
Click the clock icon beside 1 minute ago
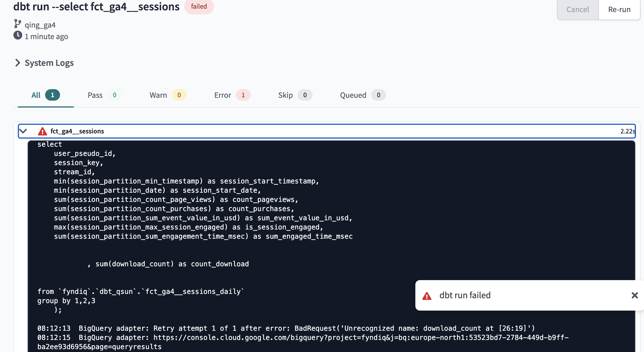click(18, 36)
